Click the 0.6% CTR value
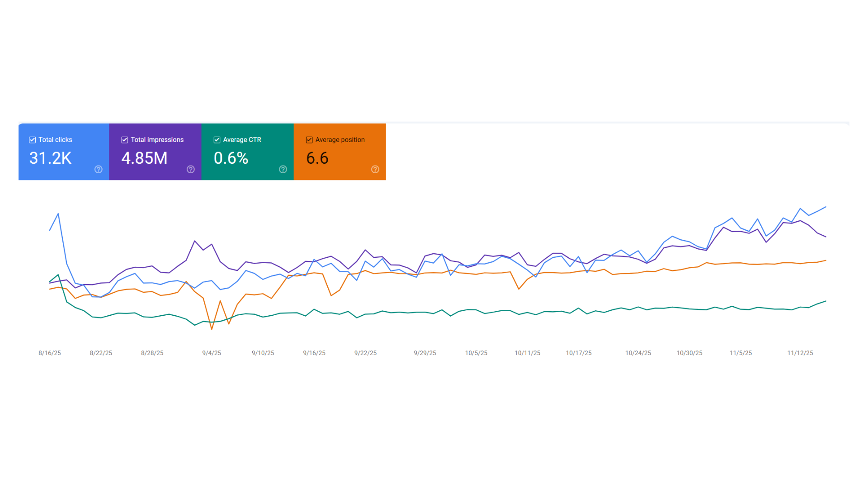The width and height of the screenshot is (868, 484). pyautogui.click(x=231, y=158)
